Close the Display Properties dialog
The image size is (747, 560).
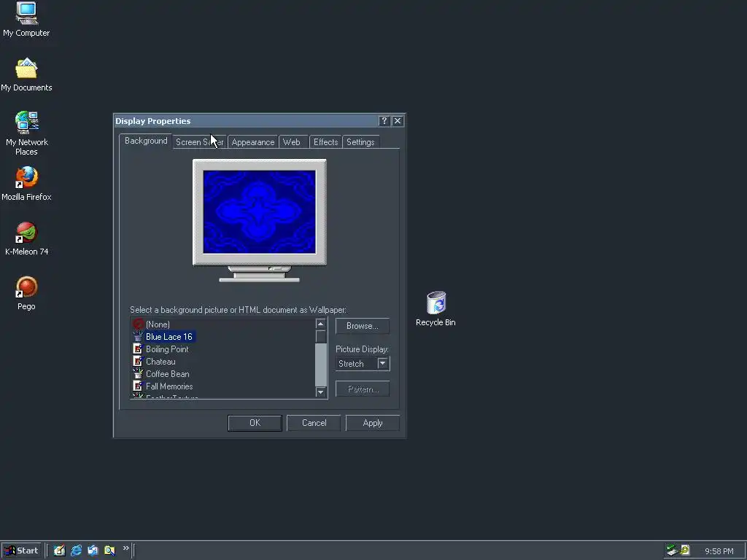tap(398, 121)
